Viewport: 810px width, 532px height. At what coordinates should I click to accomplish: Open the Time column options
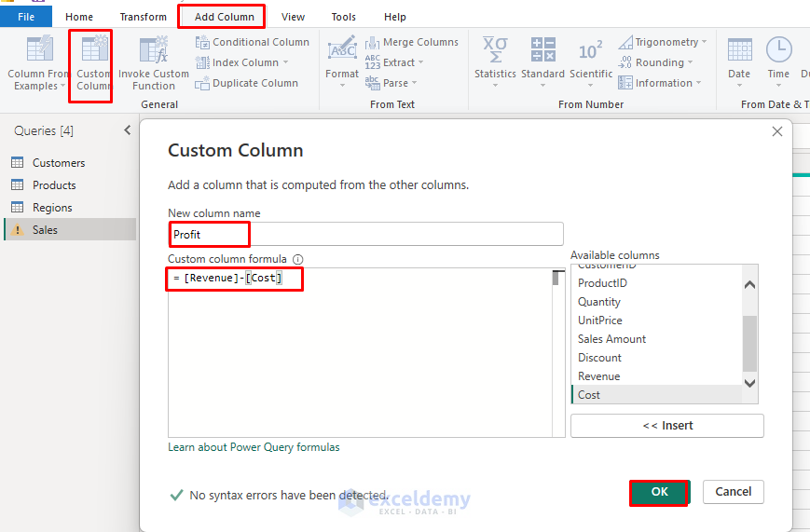pyautogui.click(x=778, y=61)
